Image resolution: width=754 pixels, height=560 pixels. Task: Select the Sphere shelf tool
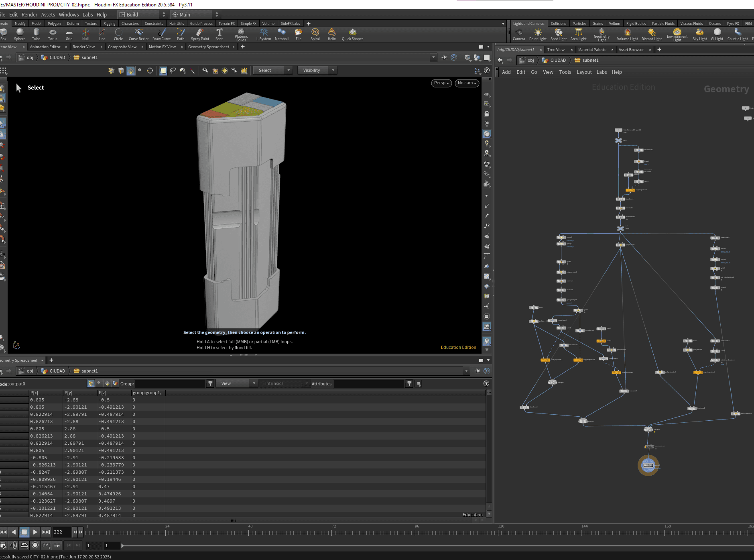tap(20, 34)
